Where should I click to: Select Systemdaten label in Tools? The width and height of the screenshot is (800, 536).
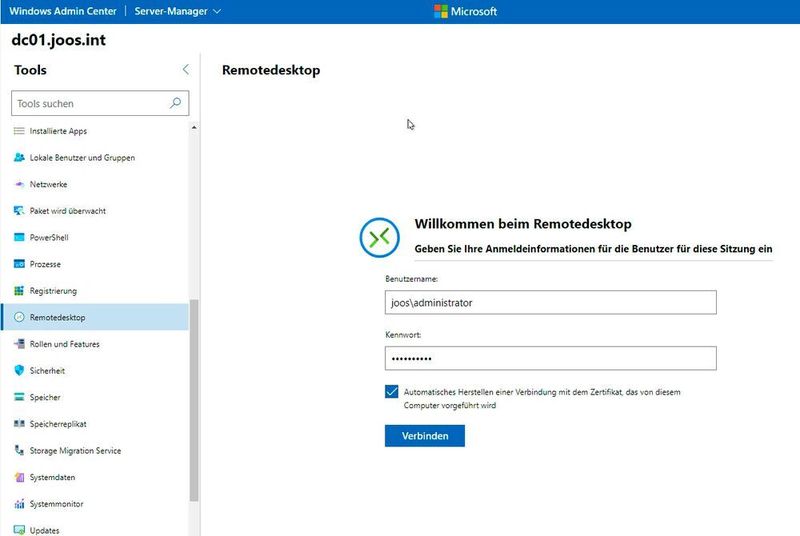click(x=52, y=477)
